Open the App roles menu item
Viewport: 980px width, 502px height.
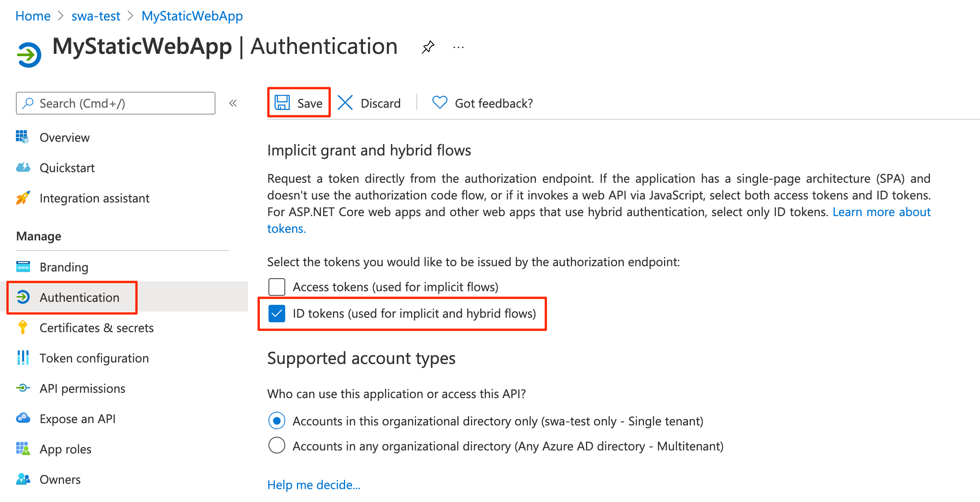[66, 449]
